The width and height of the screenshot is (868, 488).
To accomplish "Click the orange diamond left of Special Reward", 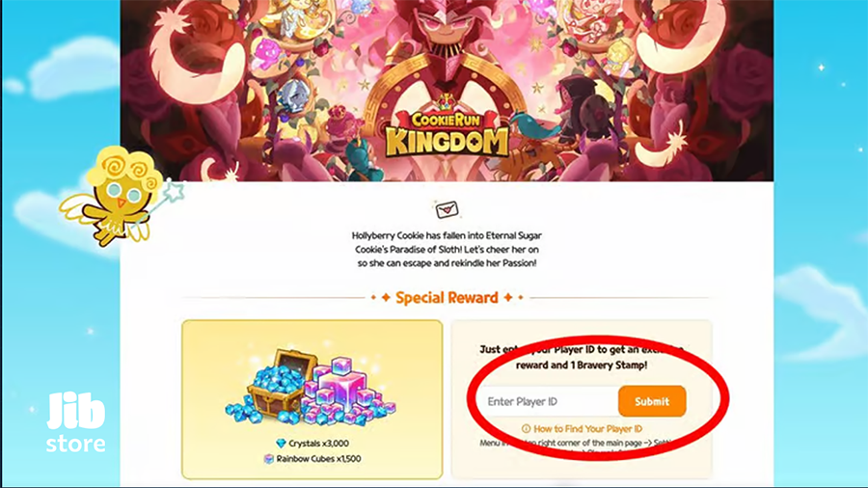I will (385, 298).
